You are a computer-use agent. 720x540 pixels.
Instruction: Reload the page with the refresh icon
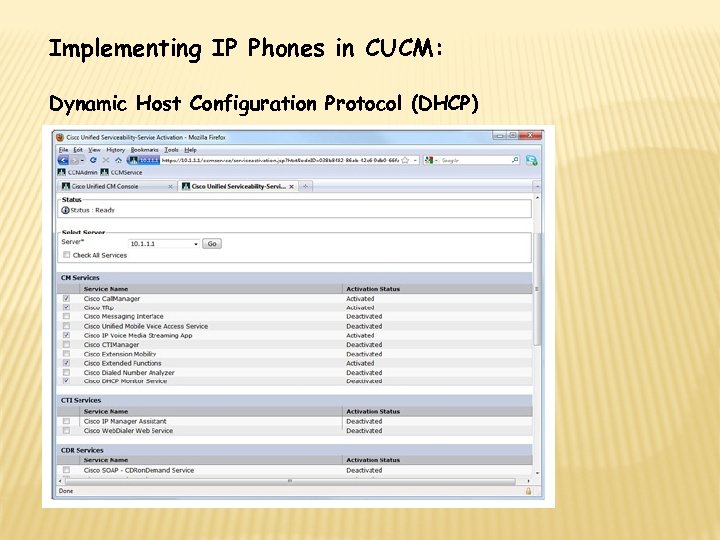93,160
